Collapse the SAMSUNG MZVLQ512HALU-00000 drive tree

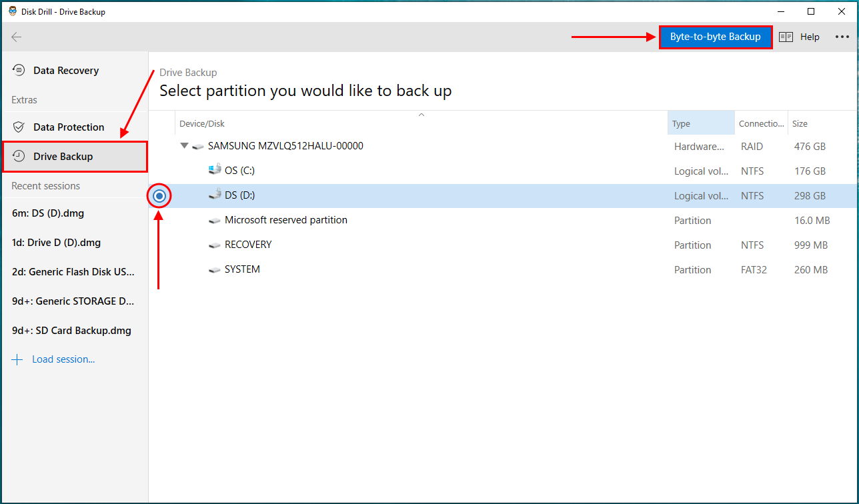point(184,145)
